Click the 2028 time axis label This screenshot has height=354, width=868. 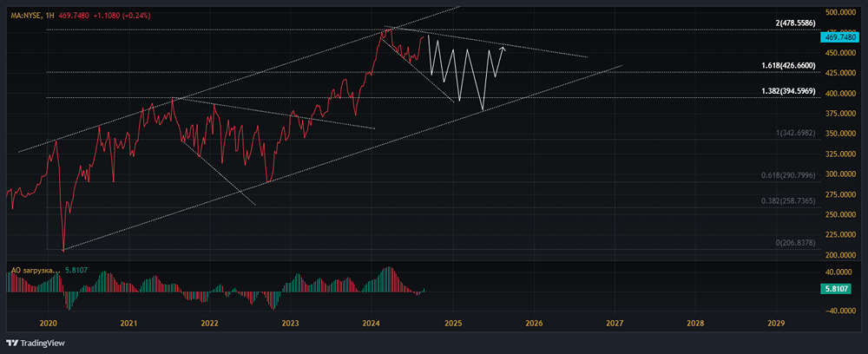click(695, 323)
